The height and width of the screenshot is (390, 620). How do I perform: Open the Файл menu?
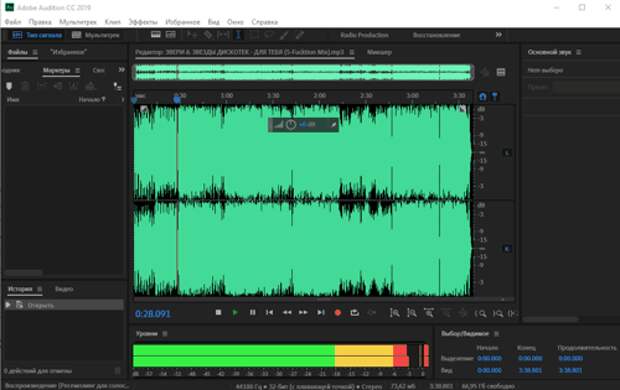pos(13,22)
